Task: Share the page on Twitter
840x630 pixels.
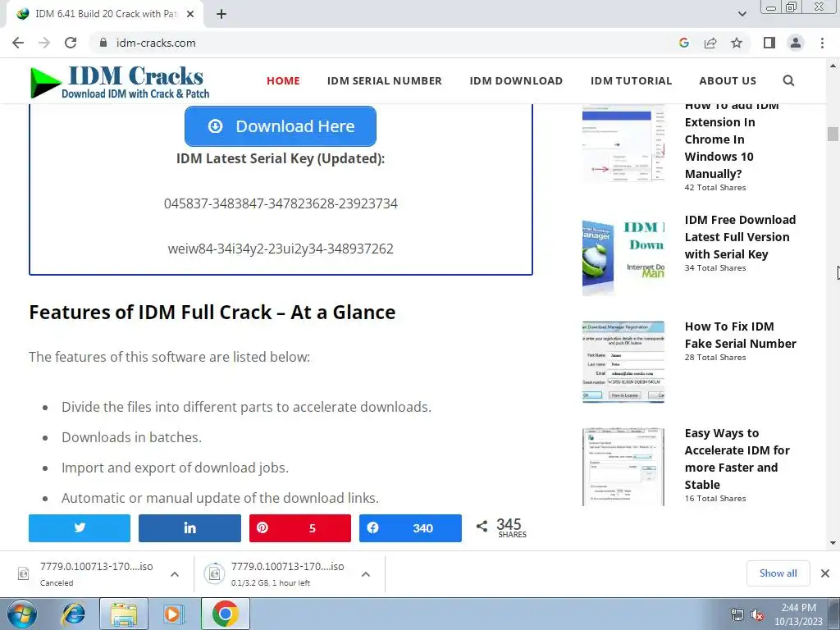Action: point(80,528)
